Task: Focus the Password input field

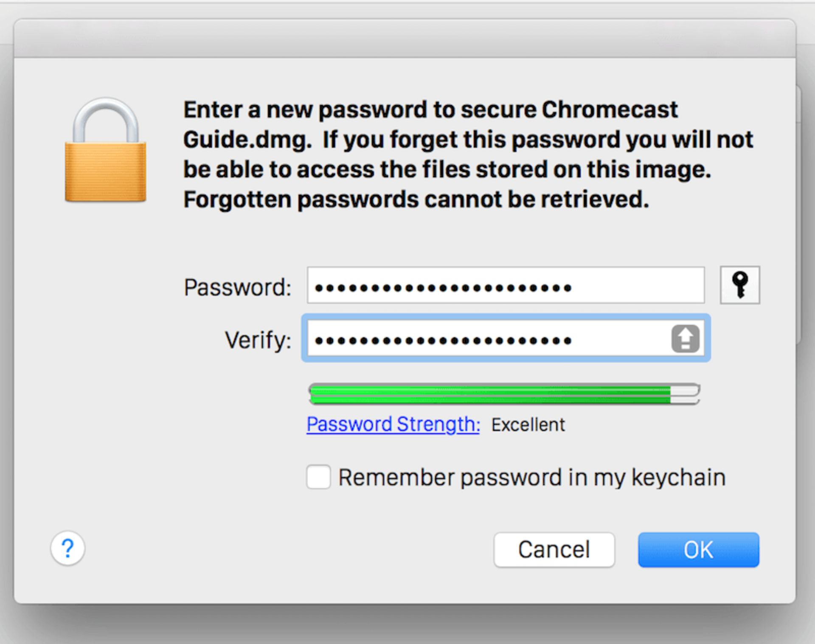Action: tap(505, 285)
